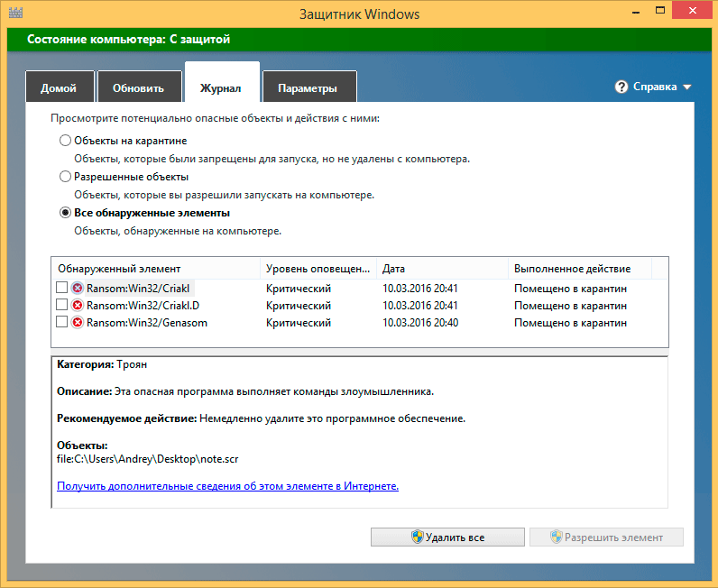Click the Windows Defender title bar icon

pos(14,14)
